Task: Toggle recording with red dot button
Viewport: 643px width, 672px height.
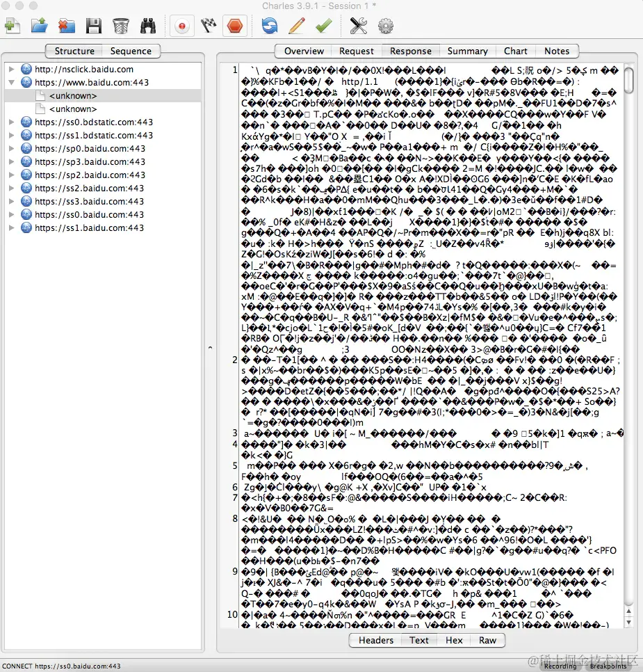Action: pos(182,26)
